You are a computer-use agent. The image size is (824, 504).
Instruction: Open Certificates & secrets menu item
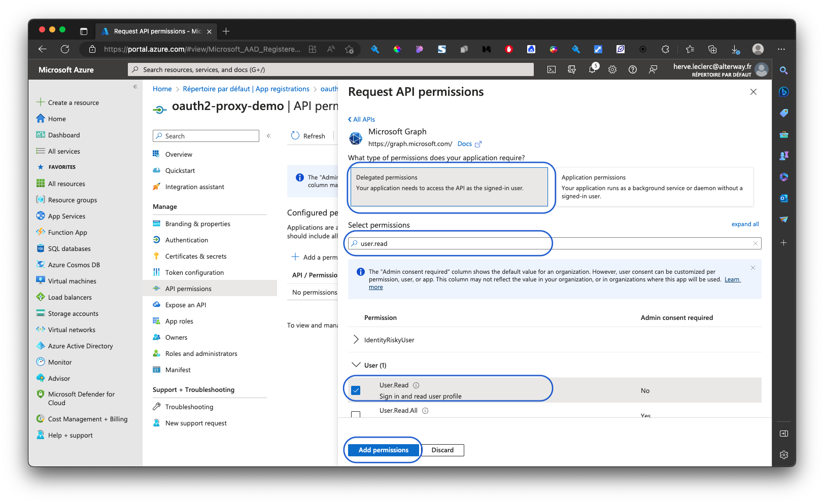[x=195, y=257]
